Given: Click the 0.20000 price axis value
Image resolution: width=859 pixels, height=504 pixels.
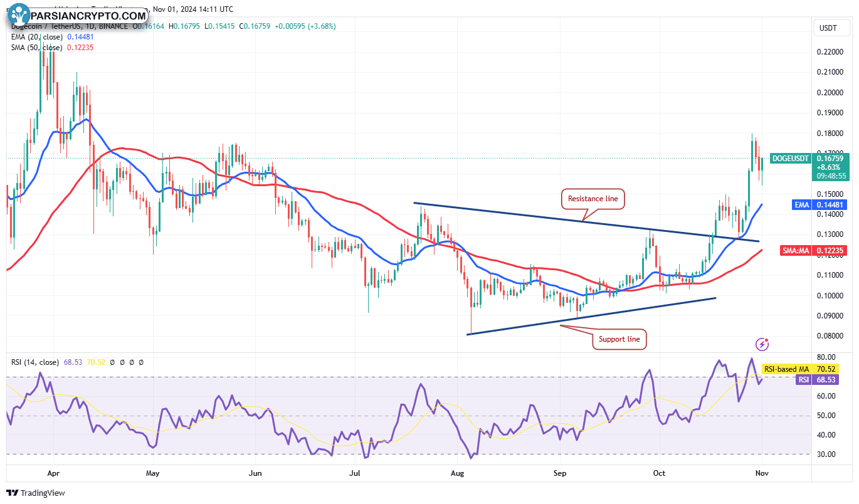Looking at the screenshot, I should coord(830,93).
